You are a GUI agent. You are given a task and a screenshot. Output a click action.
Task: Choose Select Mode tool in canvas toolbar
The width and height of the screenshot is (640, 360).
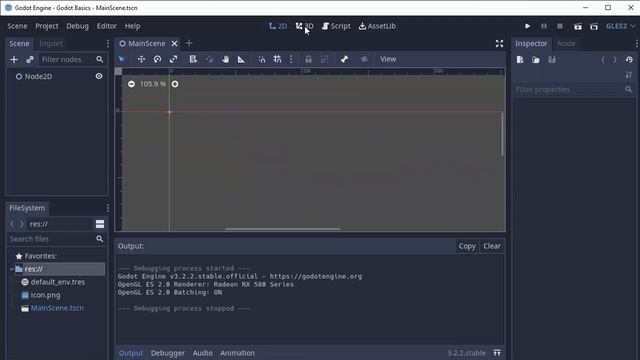(121, 59)
